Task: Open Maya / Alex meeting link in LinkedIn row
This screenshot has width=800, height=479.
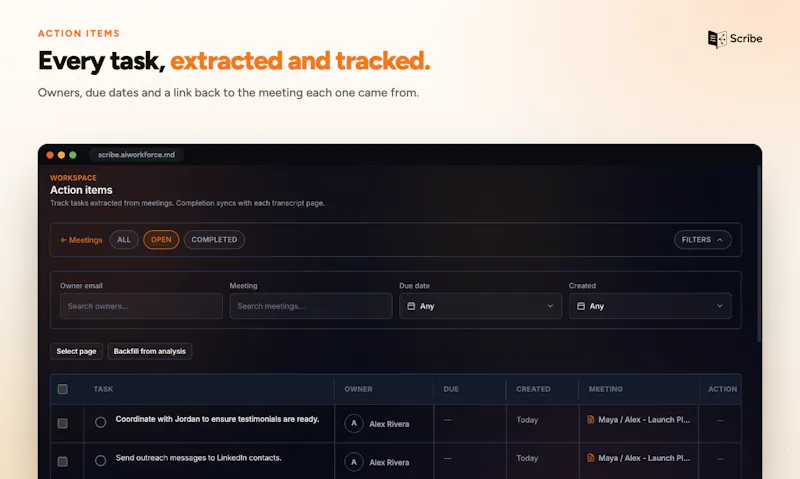Action: click(x=644, y=458)
